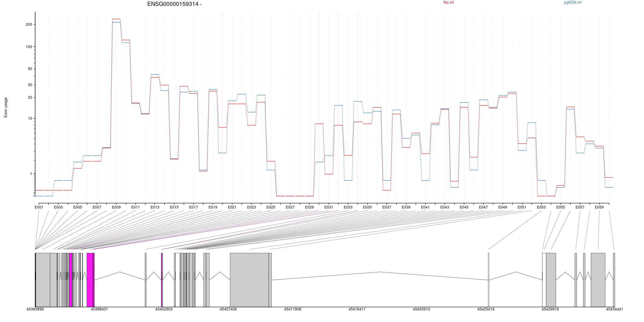The width and height of the screenshot is (644, 322).
Task: Click exon label E013
Action: tap(155, 207)
